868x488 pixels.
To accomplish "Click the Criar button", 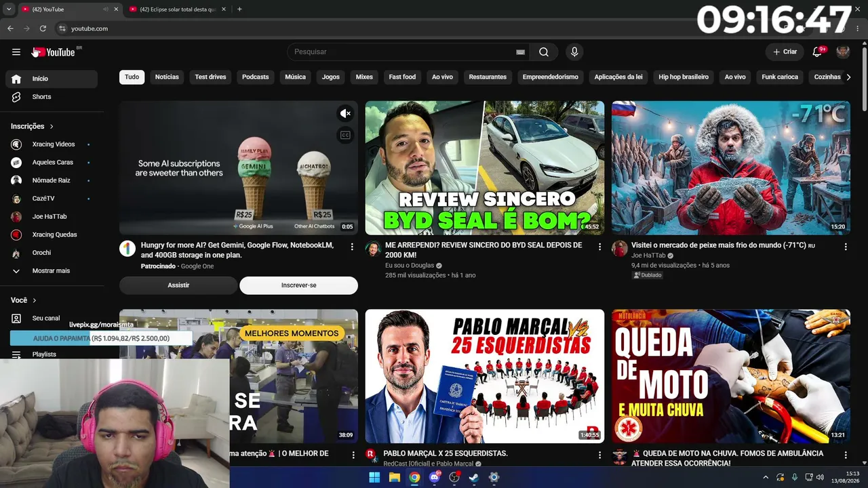I will point(785,52).
